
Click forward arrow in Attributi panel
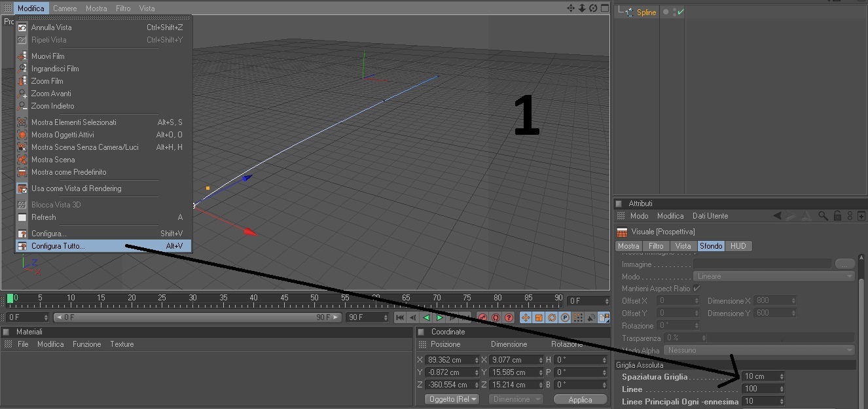(791, 216)
